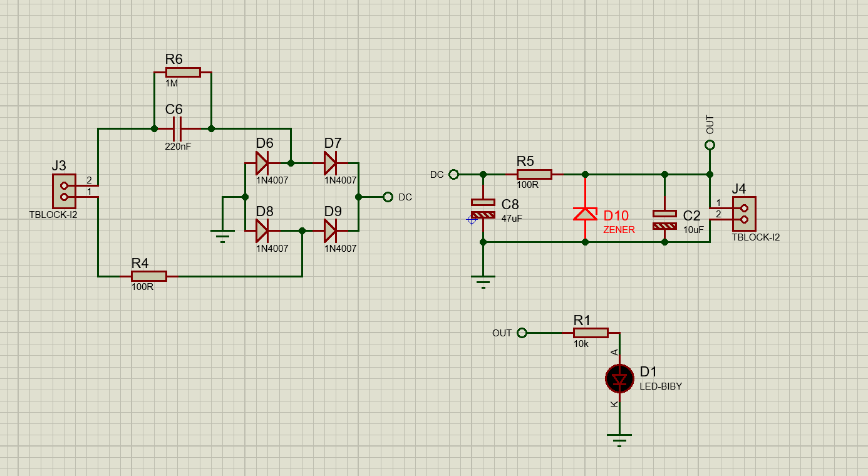The height and width of the screenshot is (476, 868).
Task: Select resistor R6 symbol
Action: click(x=183, y=72)
